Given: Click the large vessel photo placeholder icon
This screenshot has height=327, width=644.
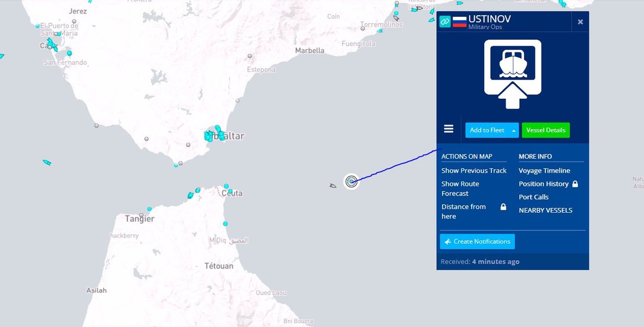Looking at the screenshot, I should [513, 74].
